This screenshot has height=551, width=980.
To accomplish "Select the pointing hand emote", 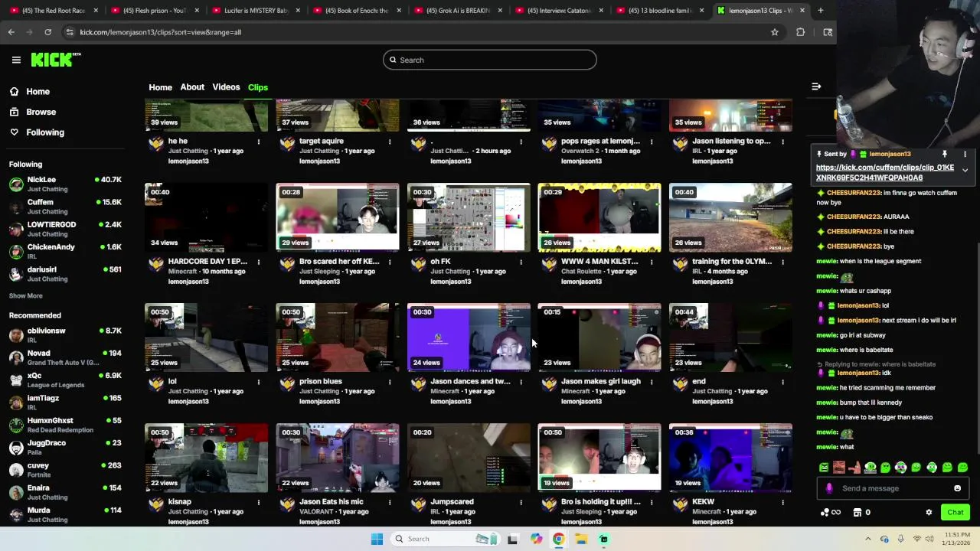I will 854,467.
